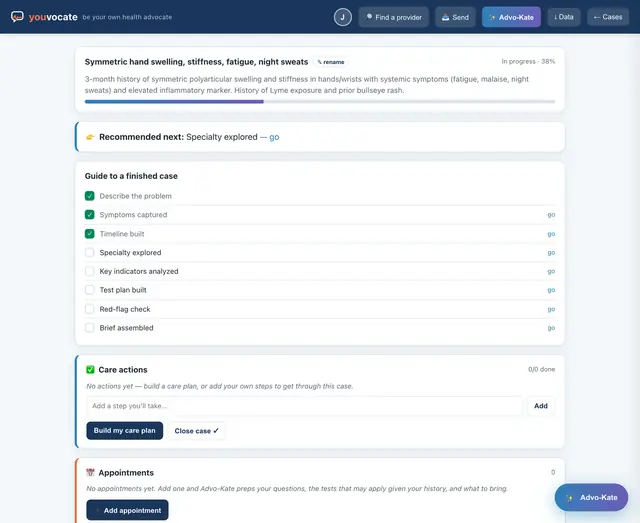
Task: Check the Test plan built checkbox
Action: tap(89, 290)
